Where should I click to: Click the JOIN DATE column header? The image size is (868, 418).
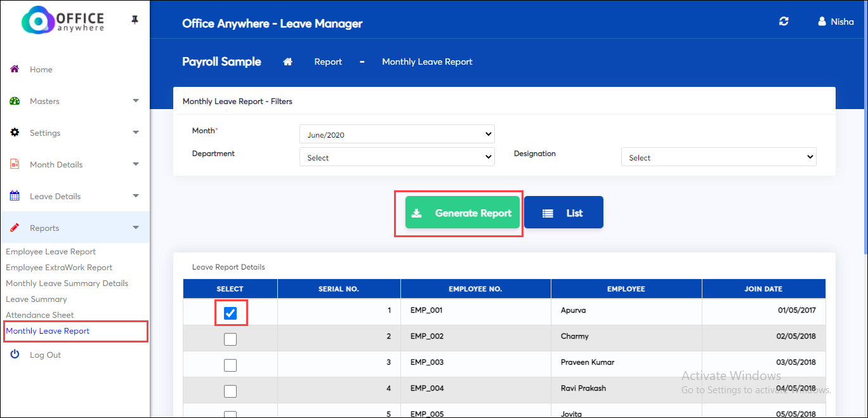coord(764,289)
